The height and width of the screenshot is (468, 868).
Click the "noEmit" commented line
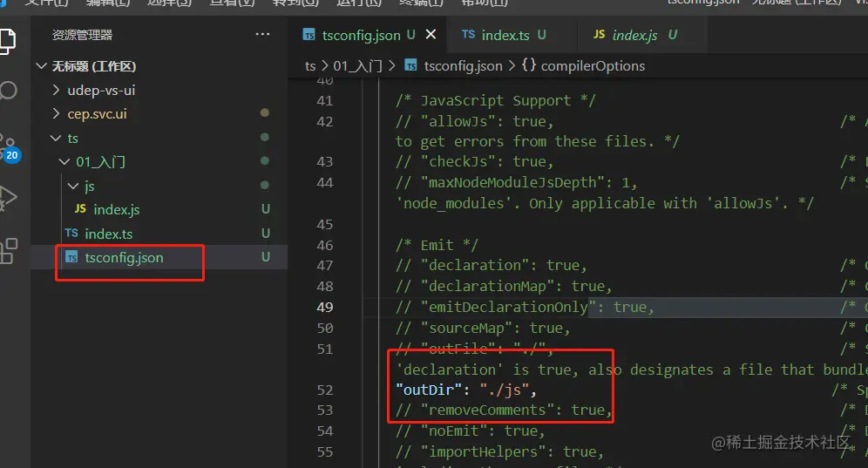point(470,431)
